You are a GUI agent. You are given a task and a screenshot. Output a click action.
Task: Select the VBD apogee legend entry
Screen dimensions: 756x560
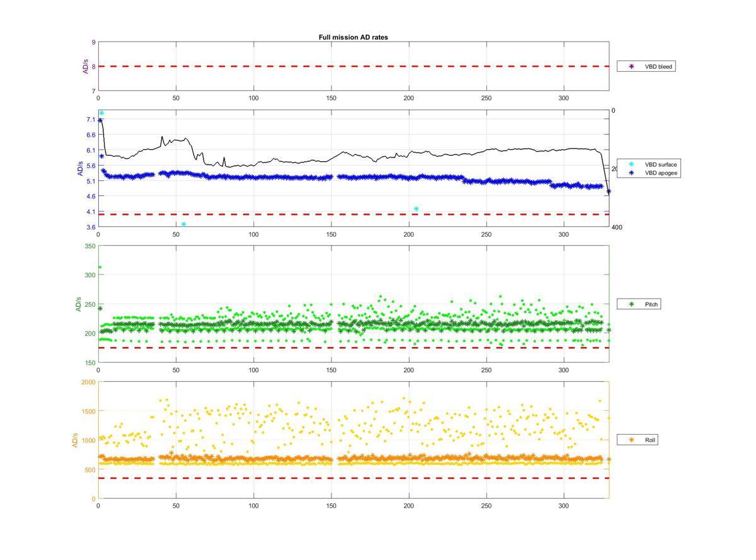[x=649, y=172]
